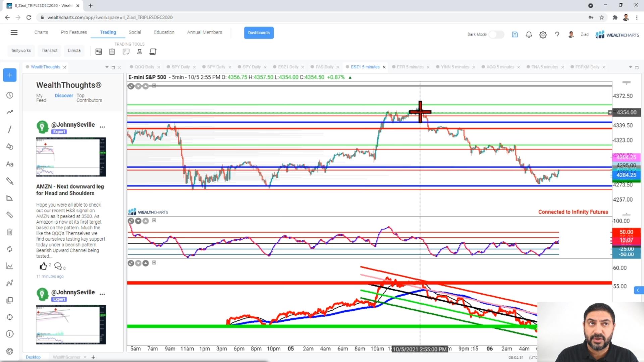Expand the bottom pane with small plus box

[x=154, y=263]
